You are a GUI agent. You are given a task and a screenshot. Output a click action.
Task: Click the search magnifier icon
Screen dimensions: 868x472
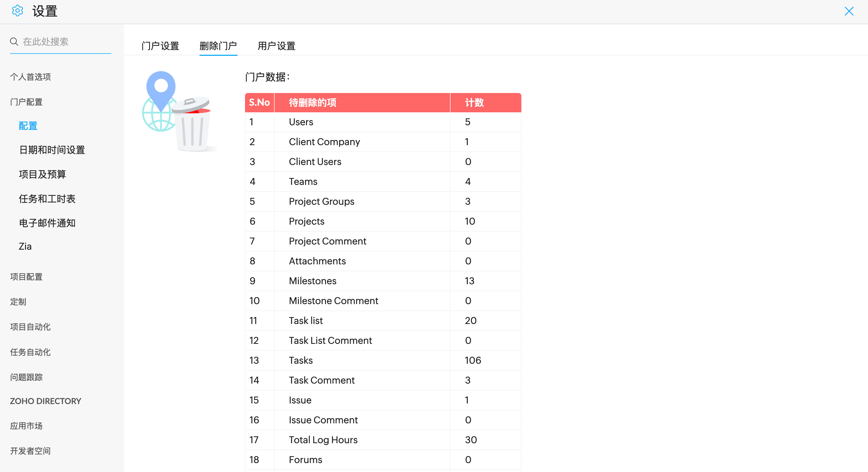tap(14, 42)
